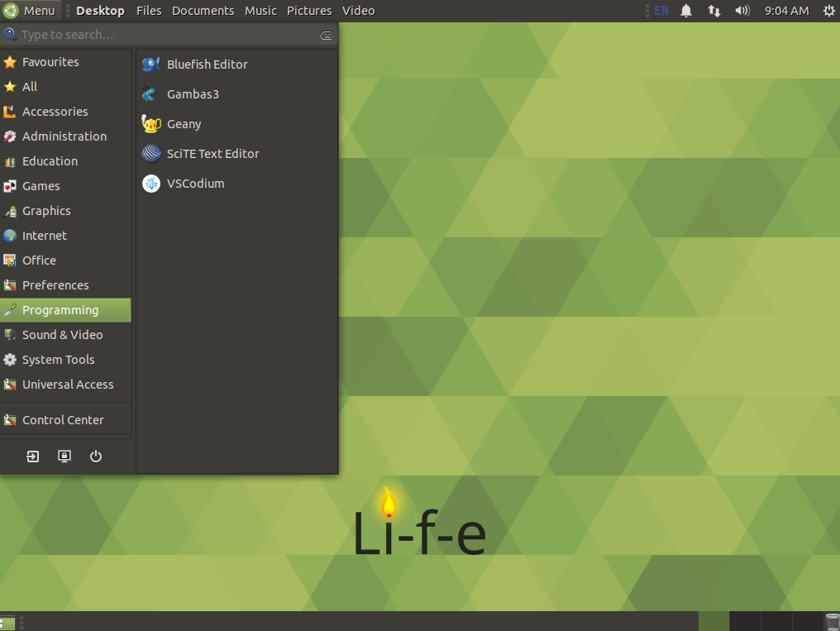Select the Universal Access category
840x631 pixels.
tap(65, 385)
